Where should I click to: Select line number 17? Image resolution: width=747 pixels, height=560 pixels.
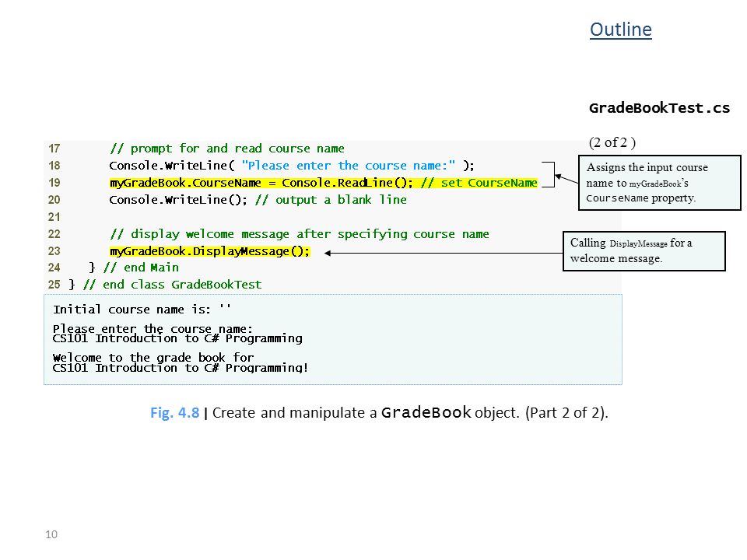coord(54,149)
